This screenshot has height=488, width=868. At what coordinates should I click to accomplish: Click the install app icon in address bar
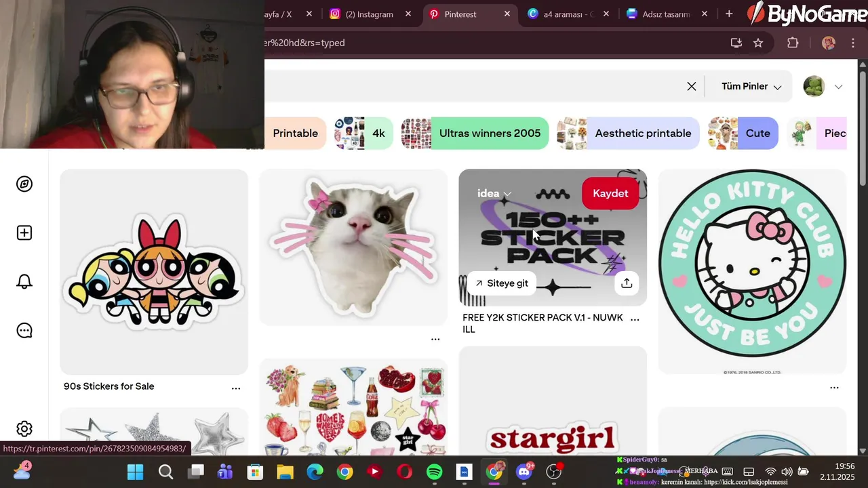736,43
